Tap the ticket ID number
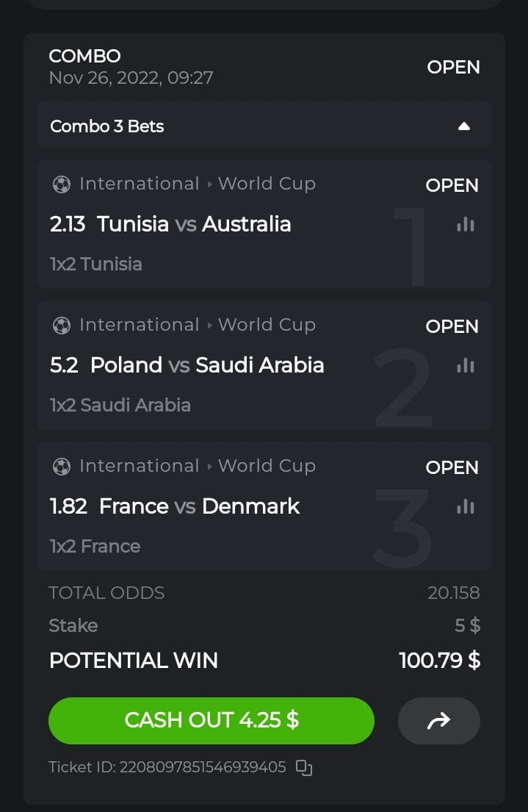 (x=203, y=768)
